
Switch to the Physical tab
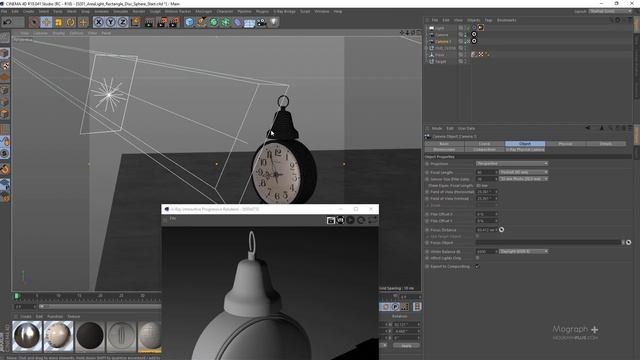(x=565, y=144)
